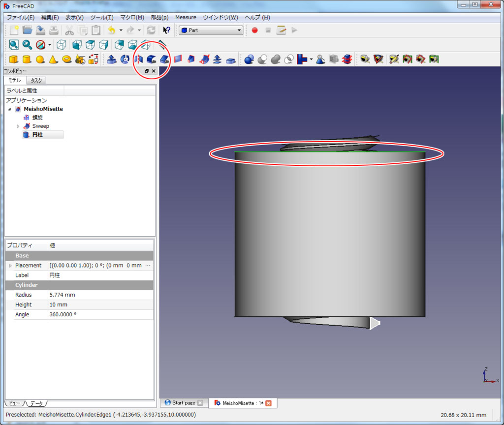Create a torus primitive
The height and width of the screenshot is (425, 504).
tap(66, 59)
